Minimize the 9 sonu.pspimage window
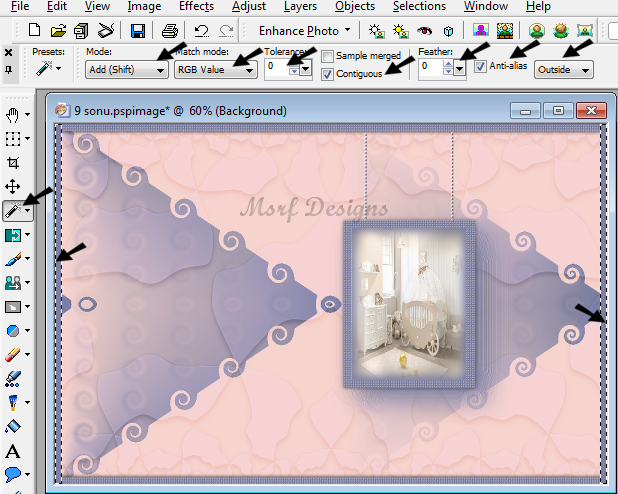The height and width of the screenshot is (494, 618). pyautogui.click(x=525, y=111)
